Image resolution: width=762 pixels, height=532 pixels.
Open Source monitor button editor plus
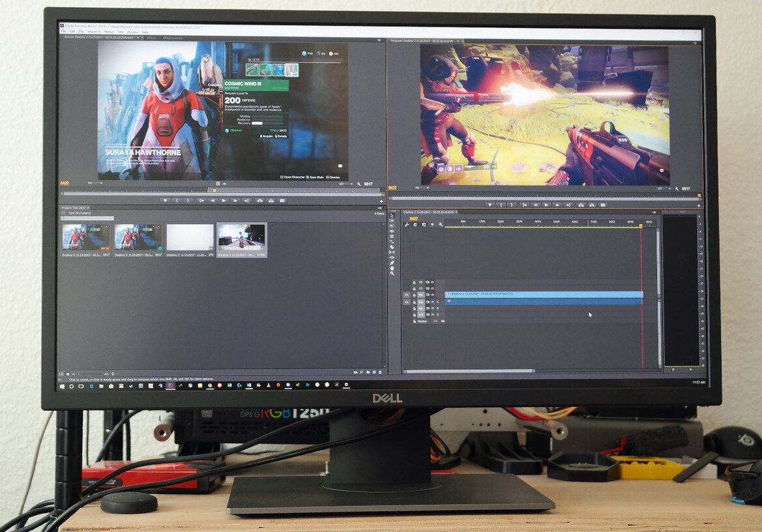pyautogui.click(x=381, y=201)
